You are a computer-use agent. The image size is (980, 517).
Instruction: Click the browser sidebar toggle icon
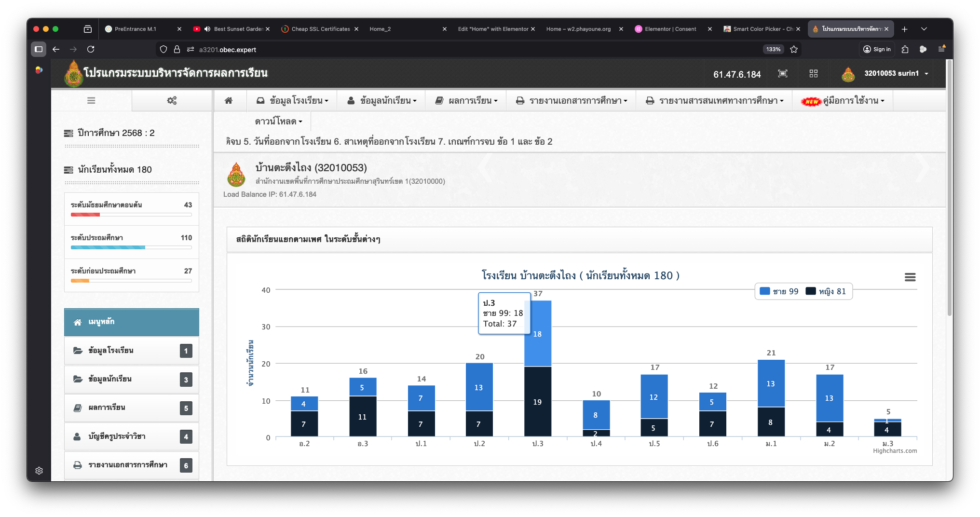39,49
